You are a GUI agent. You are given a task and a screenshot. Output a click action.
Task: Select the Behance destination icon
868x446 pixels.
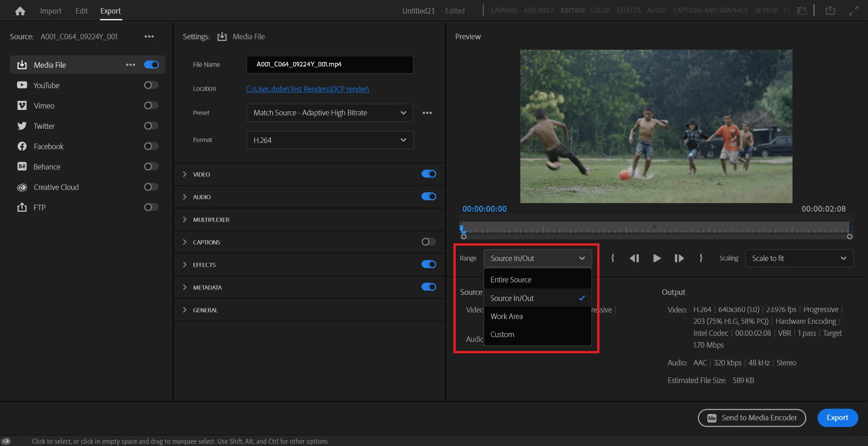pyautogui.click(x=22, y=166)
